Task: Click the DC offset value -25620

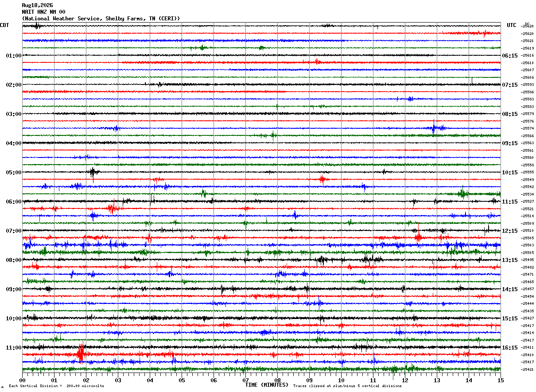Action: point(528,27)
